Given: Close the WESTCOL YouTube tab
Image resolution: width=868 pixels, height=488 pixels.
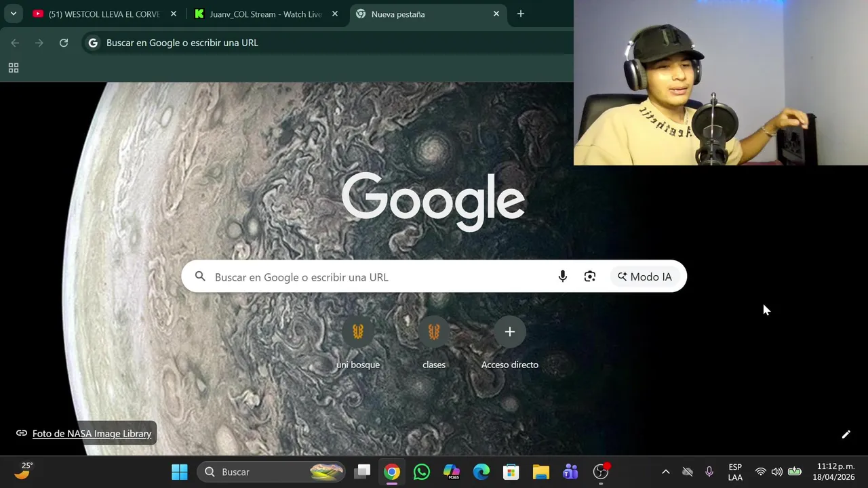Looking at the screenshot, I should point(174,14).
